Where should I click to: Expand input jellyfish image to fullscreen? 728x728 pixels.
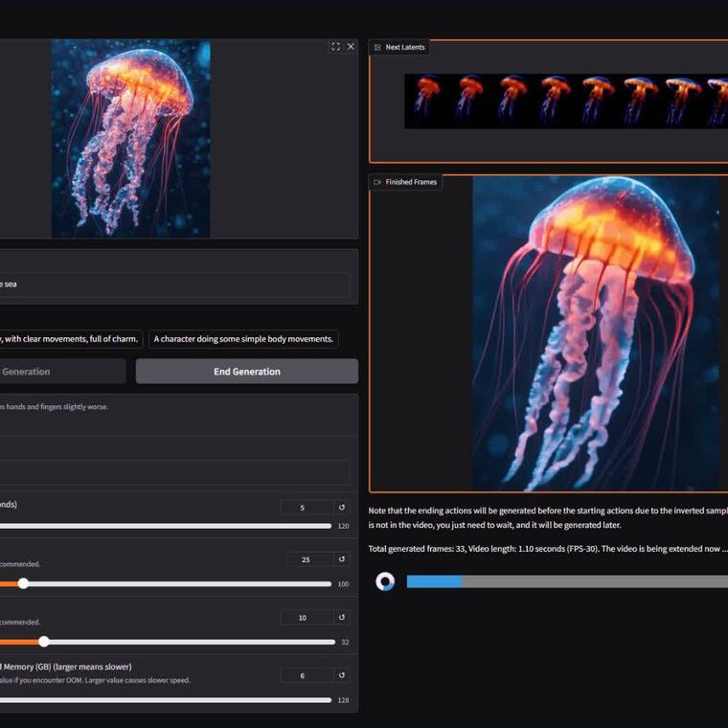[x=335, y=47]
